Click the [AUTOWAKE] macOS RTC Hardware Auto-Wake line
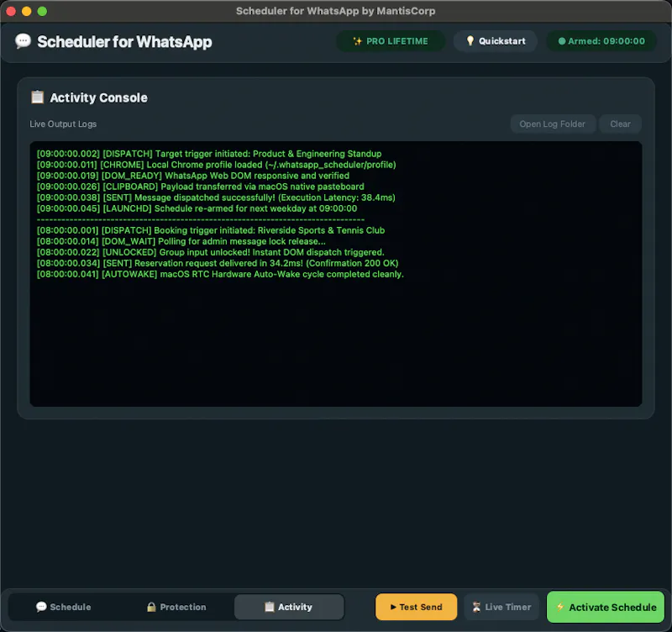This screenshot has width=672, height=632. coord(220,274)
